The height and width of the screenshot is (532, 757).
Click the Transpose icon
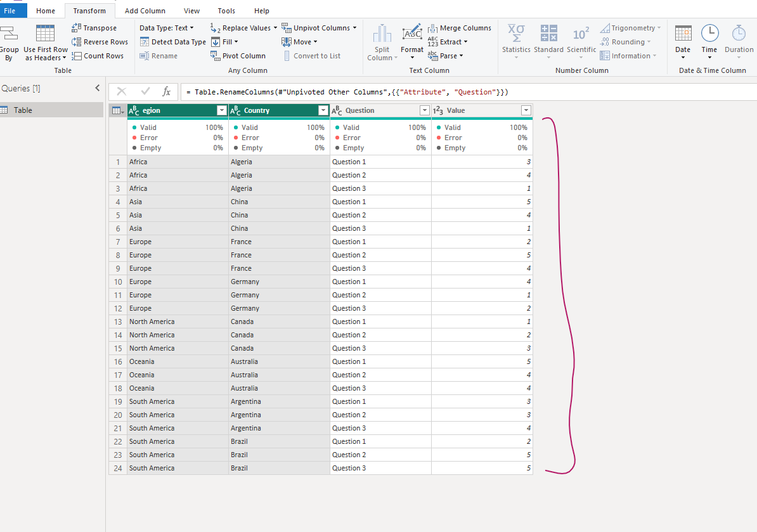pos(76,28)
